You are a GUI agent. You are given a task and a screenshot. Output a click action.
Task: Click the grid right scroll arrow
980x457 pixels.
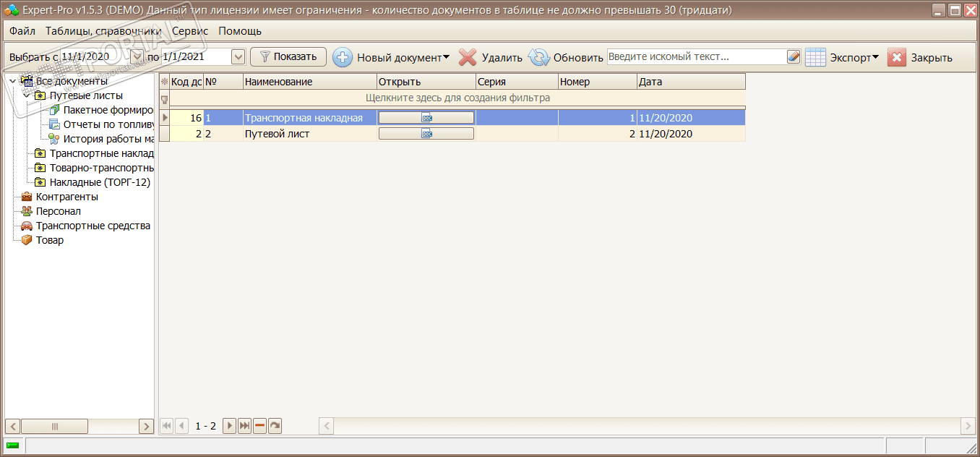[968, 426]
